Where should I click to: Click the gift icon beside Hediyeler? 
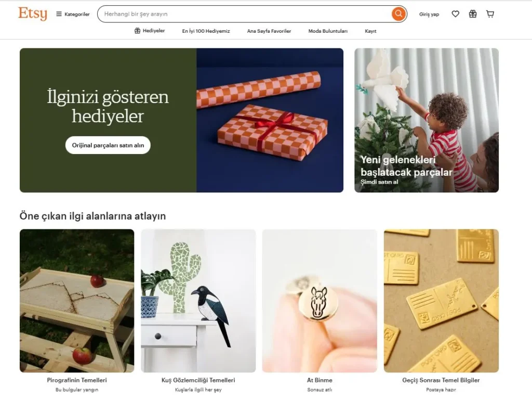point(137,31)
